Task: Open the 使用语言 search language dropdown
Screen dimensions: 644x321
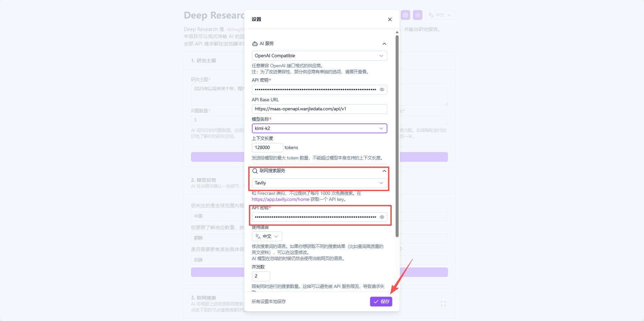Action: [267, 237]
